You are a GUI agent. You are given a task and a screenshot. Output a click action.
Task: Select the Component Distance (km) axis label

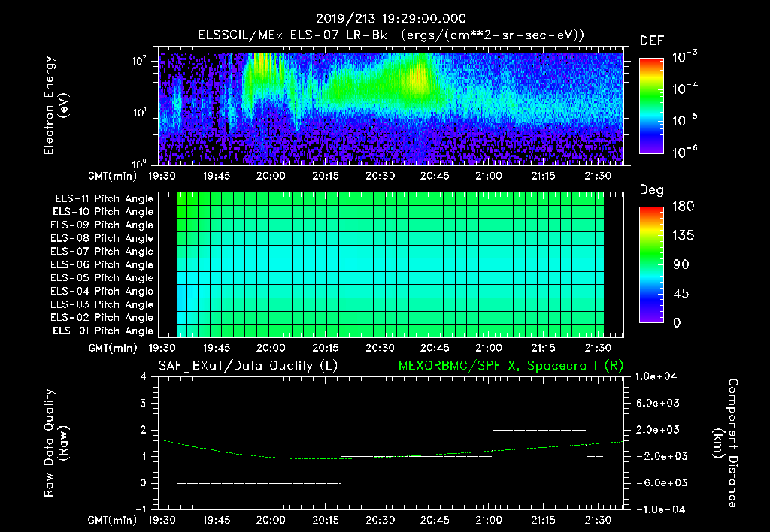pyautogui.click(x=726, y=443)
